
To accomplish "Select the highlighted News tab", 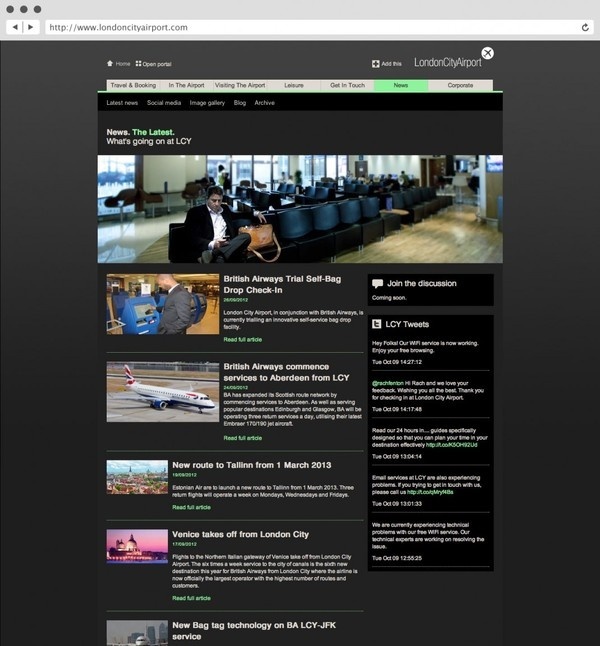I will (x=401, y=85).
